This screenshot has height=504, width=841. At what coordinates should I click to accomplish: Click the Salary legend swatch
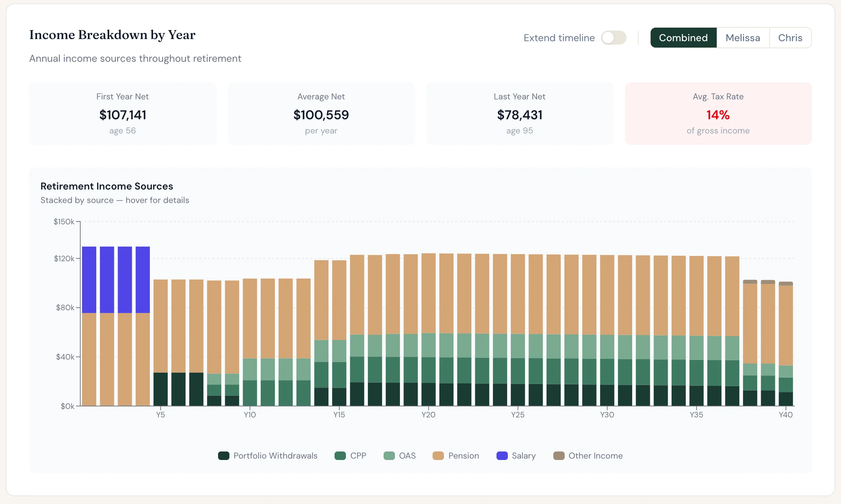502,456
